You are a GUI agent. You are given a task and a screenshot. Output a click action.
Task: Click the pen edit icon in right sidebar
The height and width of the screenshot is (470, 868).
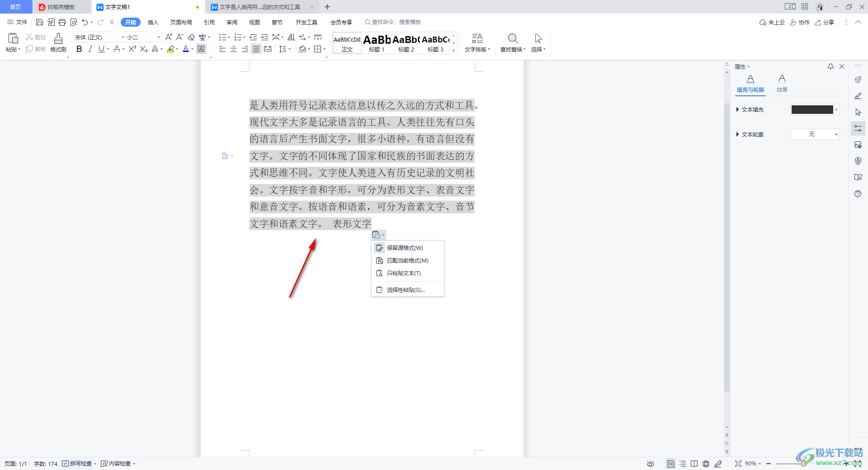pos(858,96)
